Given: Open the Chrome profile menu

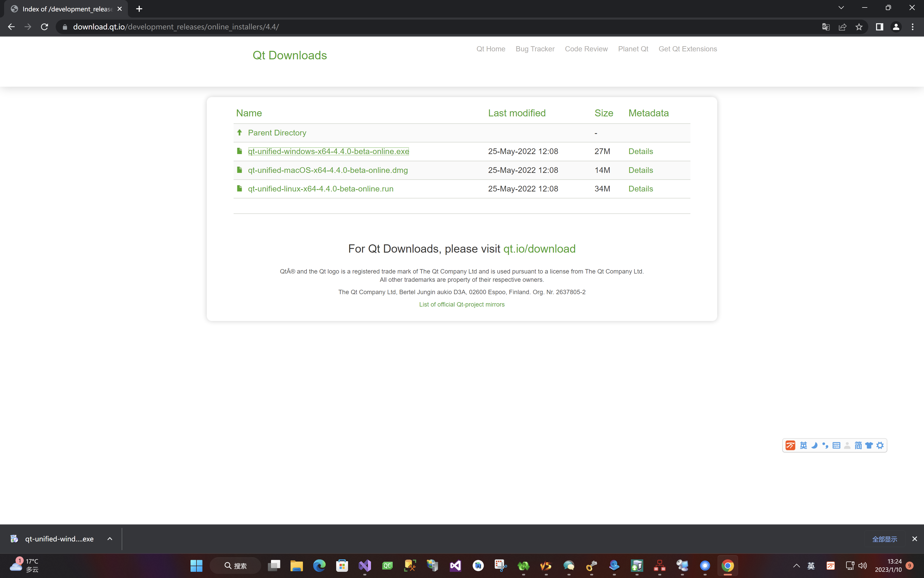Looking at the screenshot, I should point(896,27).
